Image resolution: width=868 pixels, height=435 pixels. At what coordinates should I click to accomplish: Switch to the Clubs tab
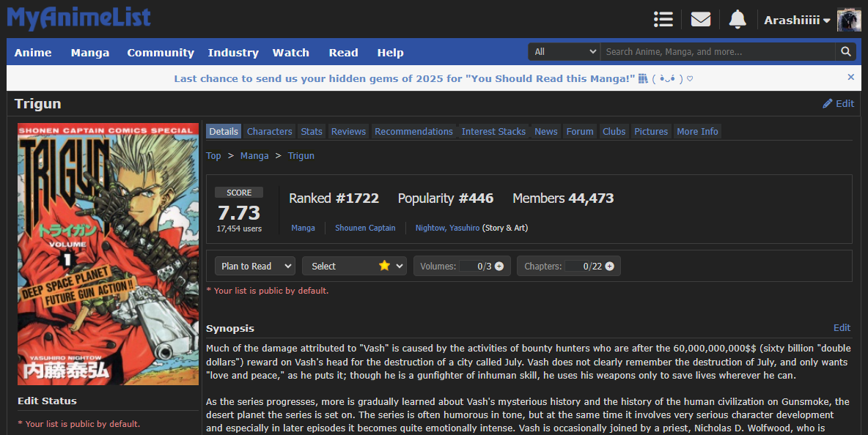pyautogui.click(x=614, y=131)
